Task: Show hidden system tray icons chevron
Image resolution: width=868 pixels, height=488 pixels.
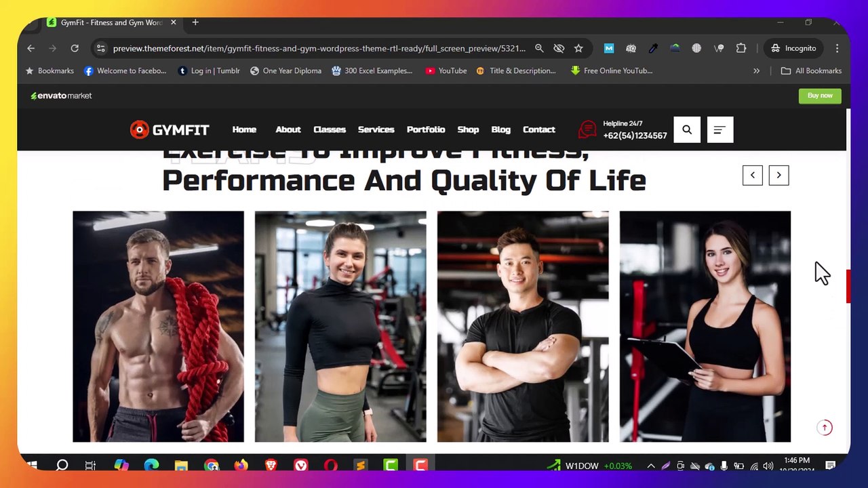Action: tap(651, 466)
